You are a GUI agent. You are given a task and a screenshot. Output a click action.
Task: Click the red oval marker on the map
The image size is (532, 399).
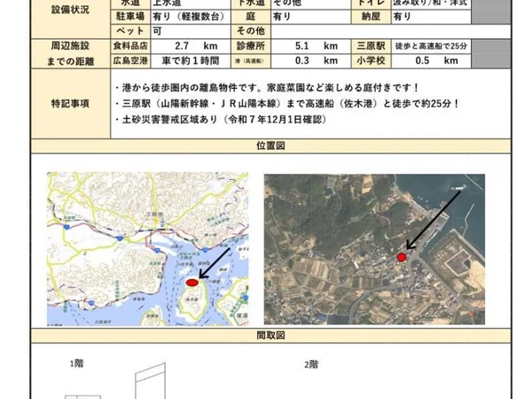point(192,282)
